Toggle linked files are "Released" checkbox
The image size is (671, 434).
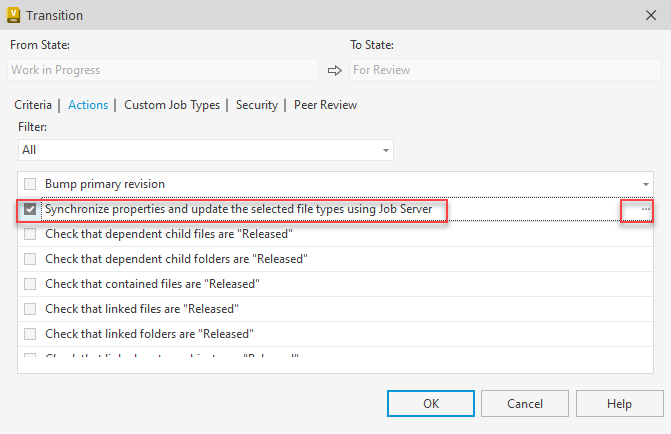30,309
